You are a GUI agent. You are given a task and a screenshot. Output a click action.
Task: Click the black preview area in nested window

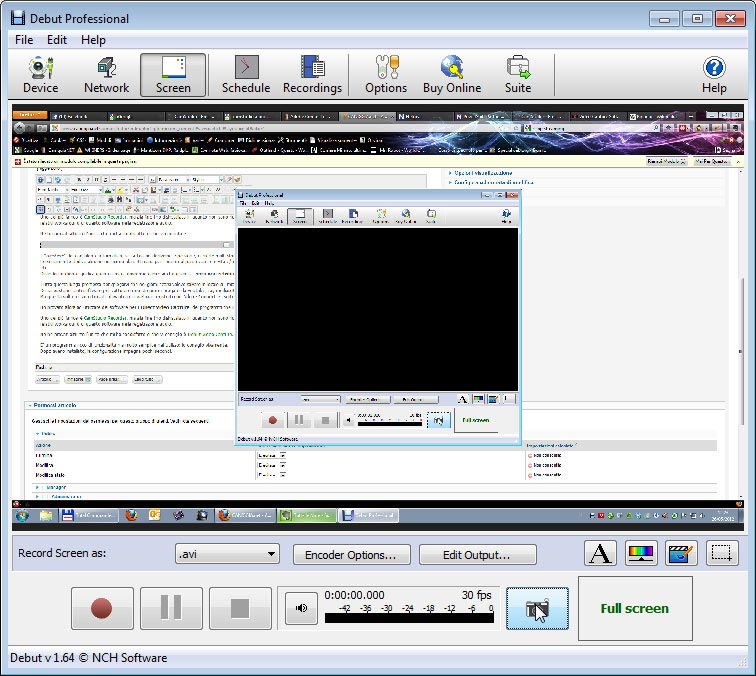(378, 309)
